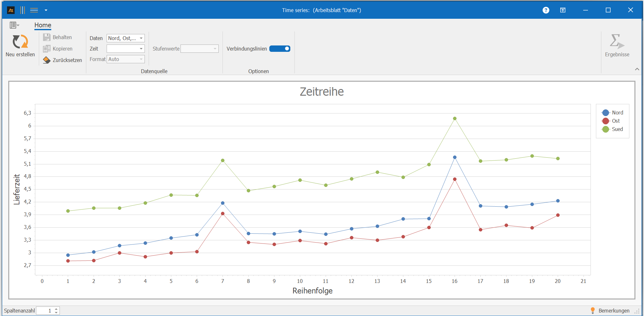Click the Bemerkungen lightbulb icon

pos(592,310)
